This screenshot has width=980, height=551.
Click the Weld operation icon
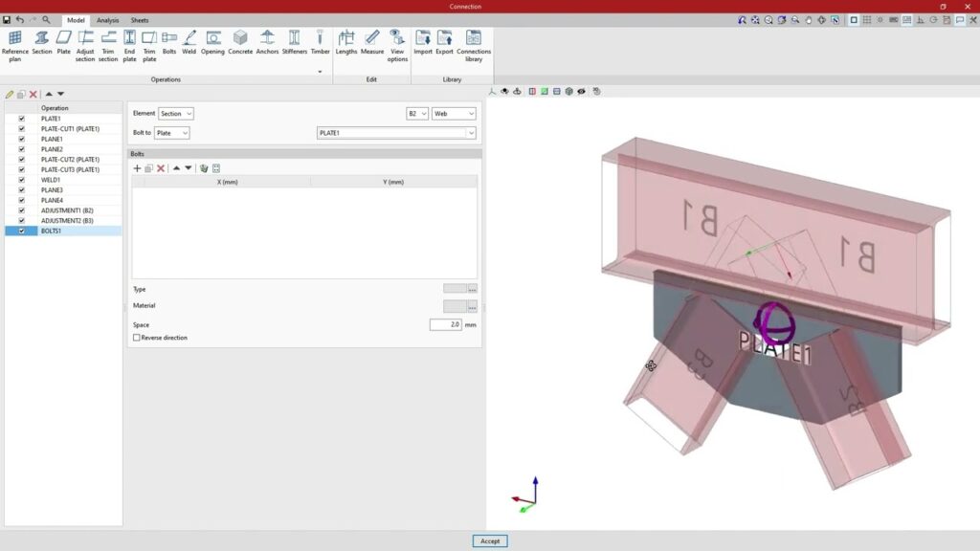[189, 42]
